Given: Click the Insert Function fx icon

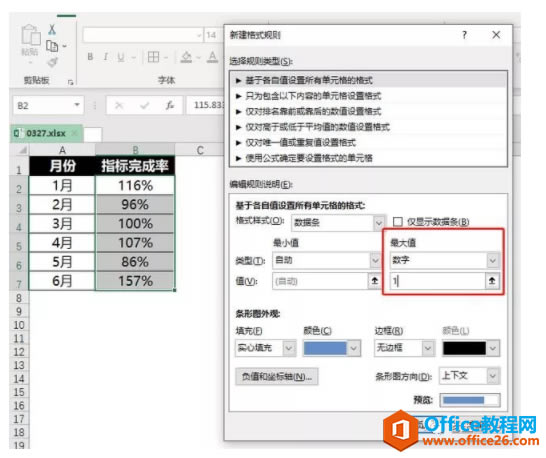Looking at the screenshot, I should pos(170,105).
